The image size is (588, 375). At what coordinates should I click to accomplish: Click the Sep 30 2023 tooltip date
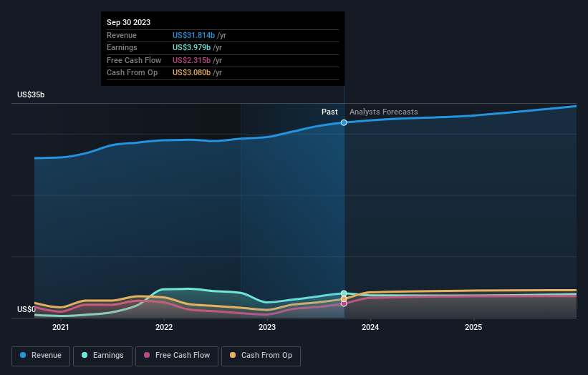[x=129, y=22]
